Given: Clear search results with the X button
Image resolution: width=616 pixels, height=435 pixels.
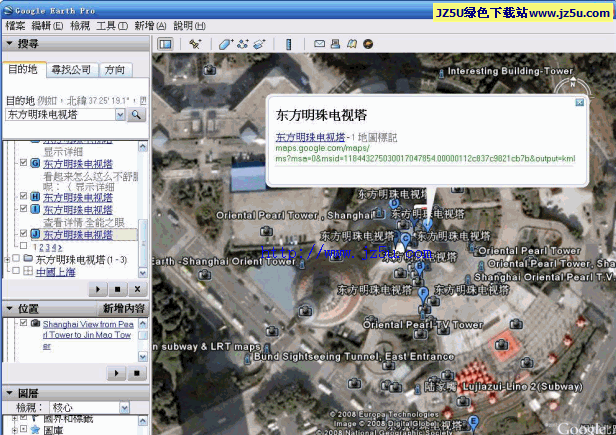Looking at the screenshot, I should (x=137, y=290).
